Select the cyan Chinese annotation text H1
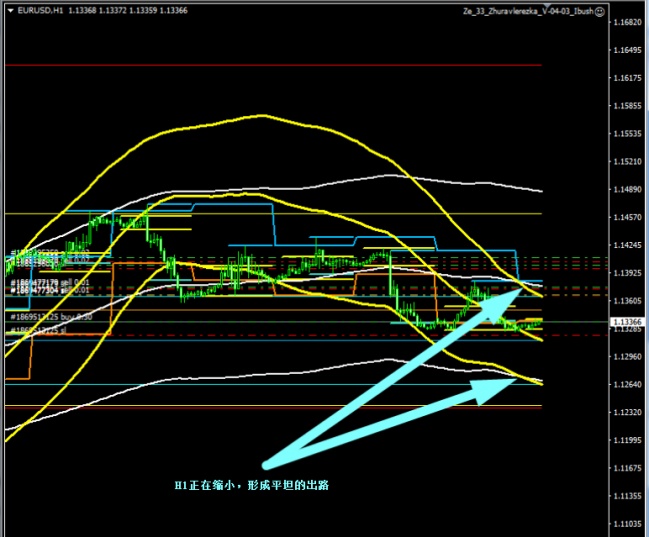Viewport: 649px width, 537px height. tap(252, 485)
